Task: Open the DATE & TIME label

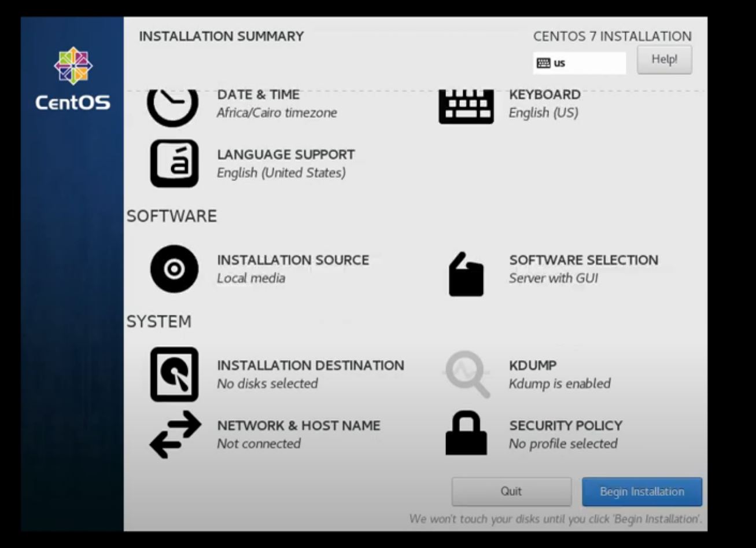Action: tap(259, 95)
